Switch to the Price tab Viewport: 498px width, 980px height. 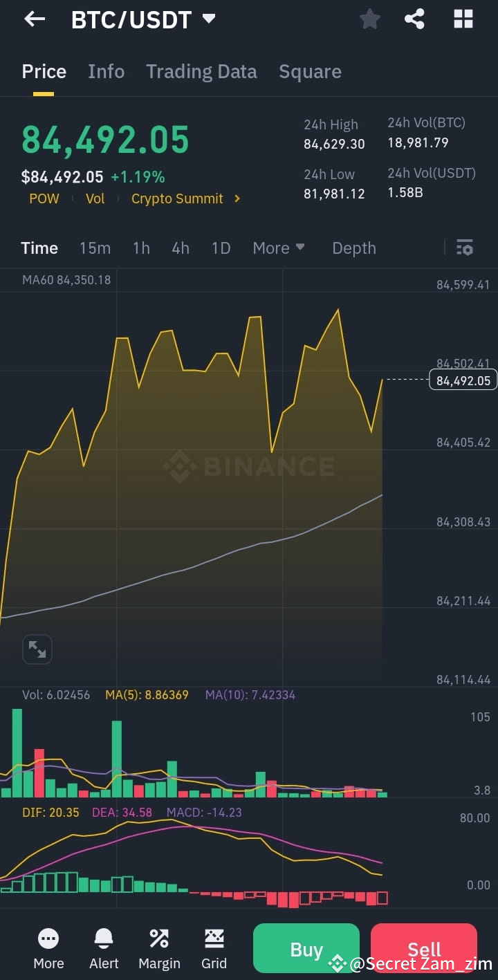click(x=44, y=72)
